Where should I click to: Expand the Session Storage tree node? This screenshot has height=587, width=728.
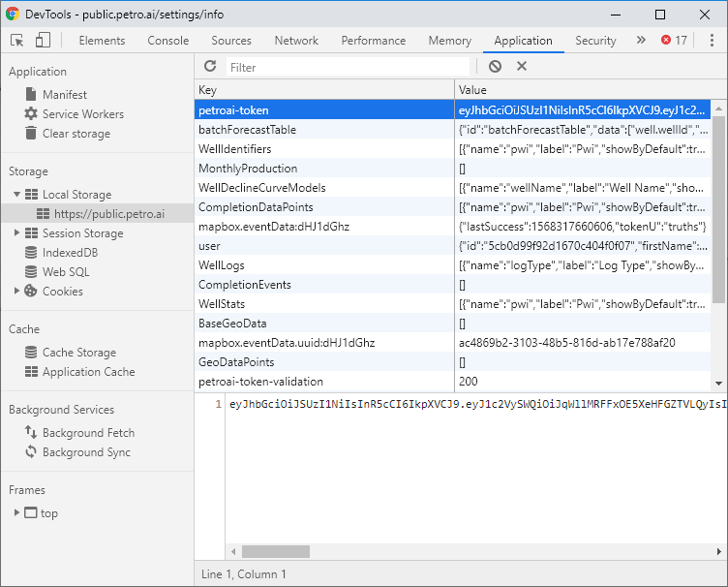point(16,232)
